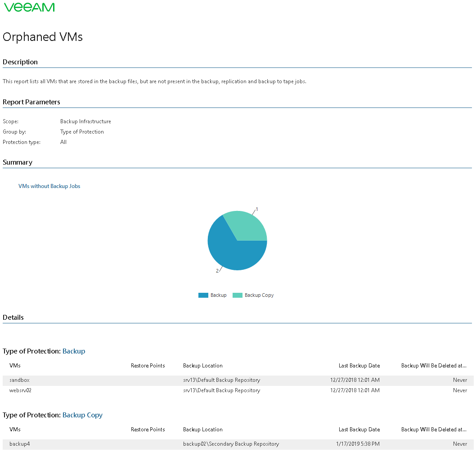Click the Last Backup Date header in Backup table
476x452 pixels.
click(359, 366)
